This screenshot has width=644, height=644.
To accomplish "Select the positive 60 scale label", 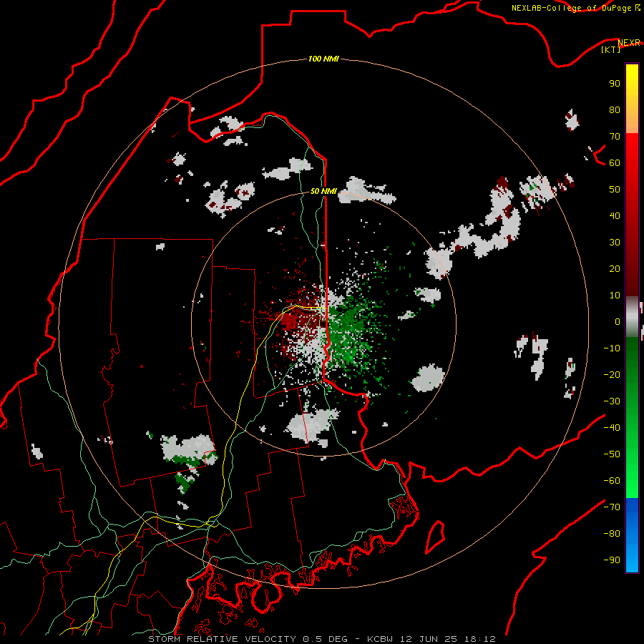I will point(615,163).
